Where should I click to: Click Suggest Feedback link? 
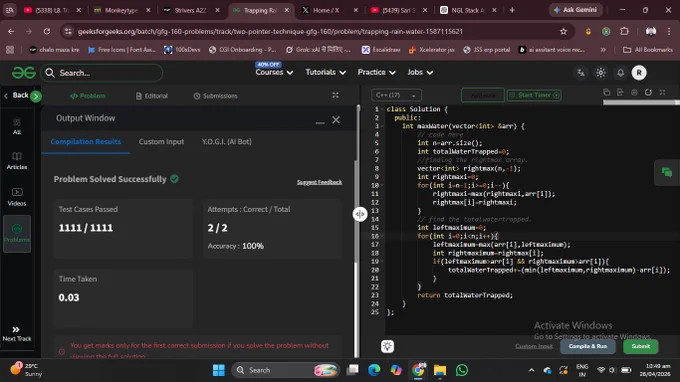point(319,182)
